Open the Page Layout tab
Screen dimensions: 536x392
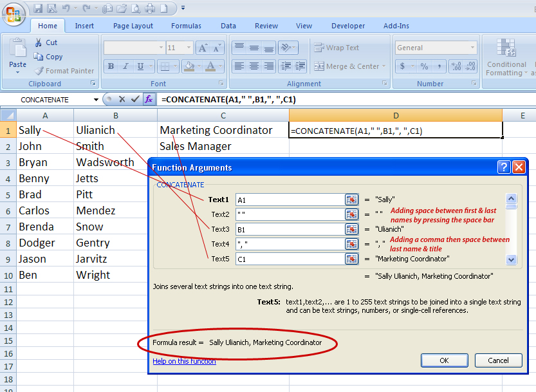tap(133, 26)
